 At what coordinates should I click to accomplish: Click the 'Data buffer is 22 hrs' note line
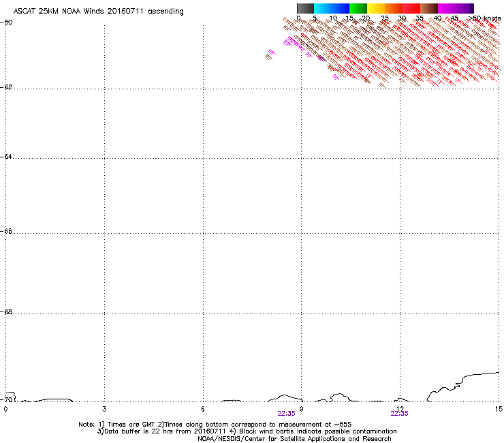pos(247,431)
